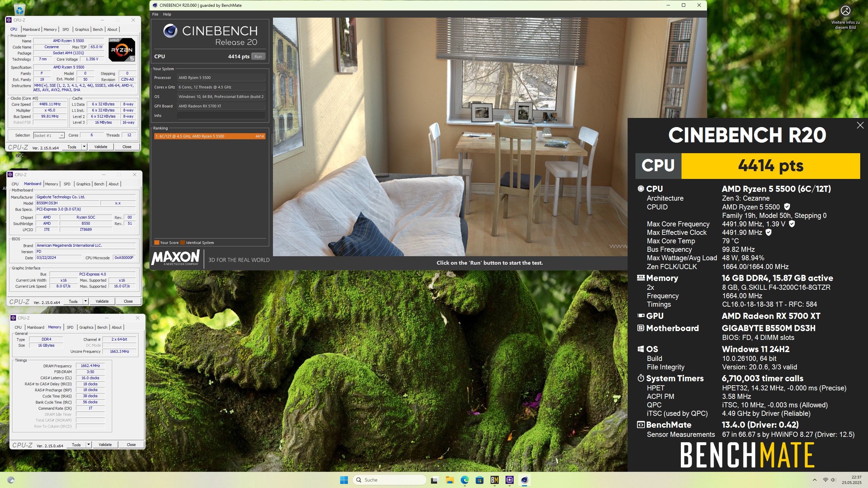Click the 4414 pts score in BenchMate

(x=771, y=166)
